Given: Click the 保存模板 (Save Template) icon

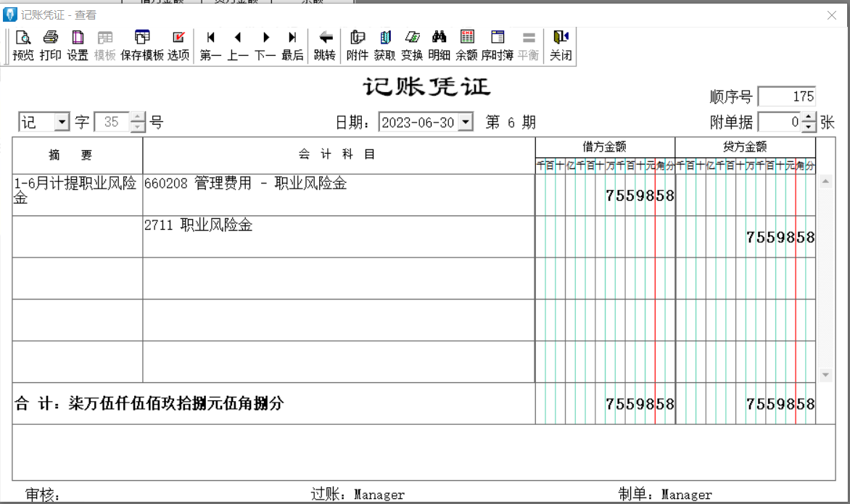Looking at the screenshot, I should [x=142, y=45].
